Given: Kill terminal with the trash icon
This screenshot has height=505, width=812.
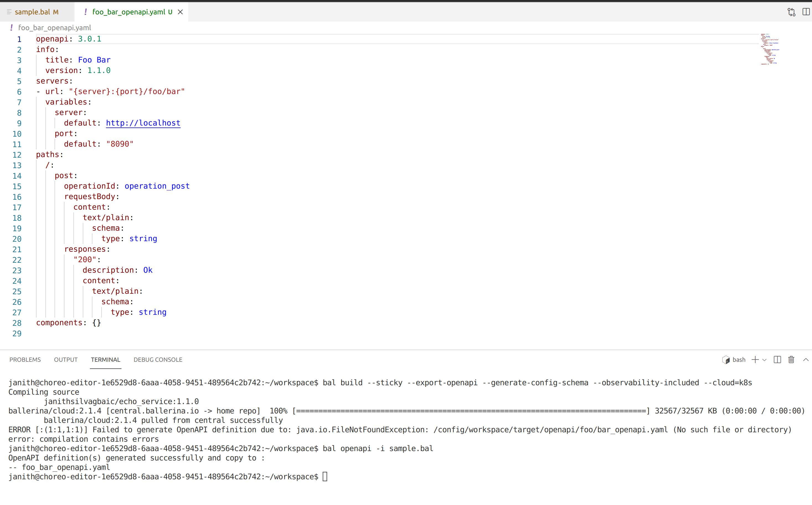Looking at the screenshot, I should [791, 360].
